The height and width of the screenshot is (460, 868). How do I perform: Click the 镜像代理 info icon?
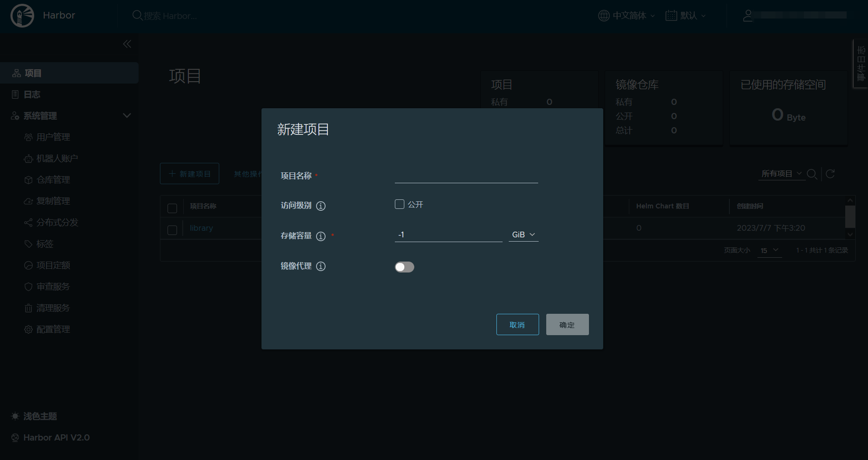(321, 266)
